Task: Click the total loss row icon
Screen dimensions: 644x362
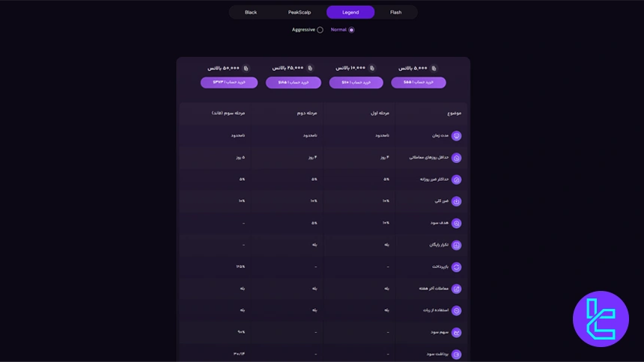Action: coord(456,201)
